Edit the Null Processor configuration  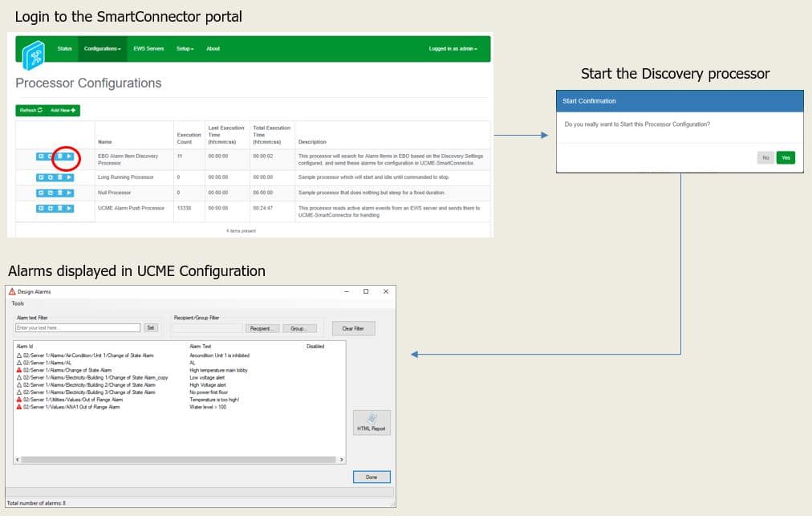pos(41,193)
